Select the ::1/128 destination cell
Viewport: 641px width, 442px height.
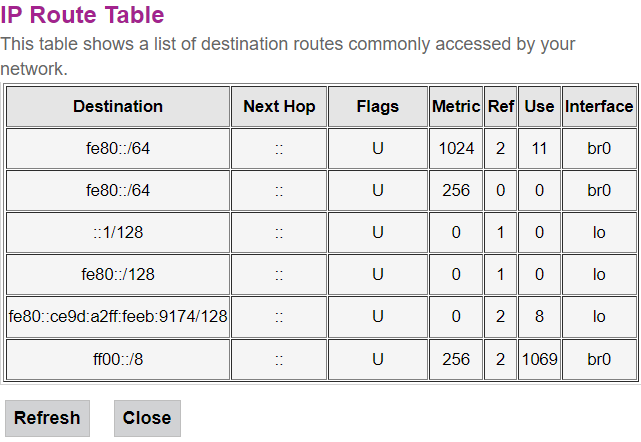[x=118, y=233]
